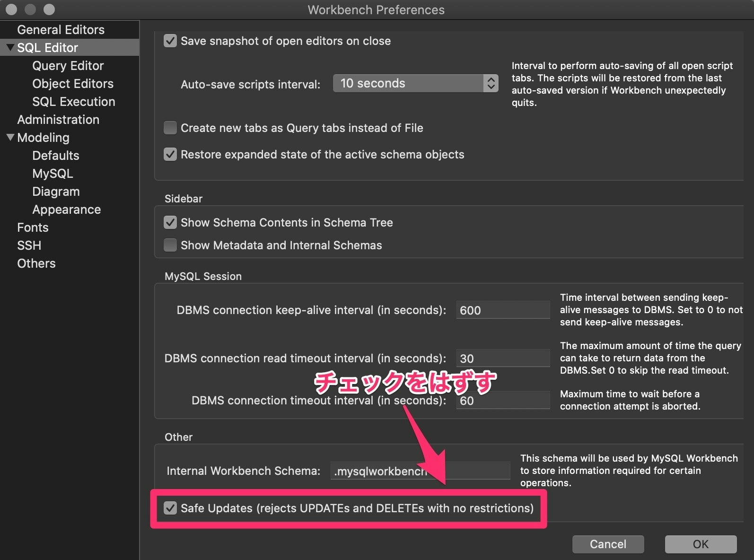Viewport: 754px width, 560px height.
Task: Click the read timeout interval field showing 30
Action: coord(503,359)
